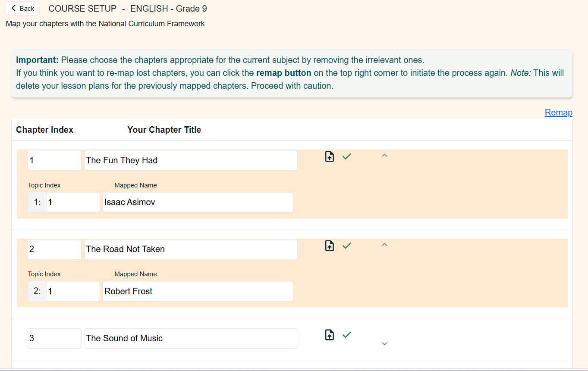Click the chapter index field containing 3
This screenshot has height=371, width=588.
click(x=54, y=338)
